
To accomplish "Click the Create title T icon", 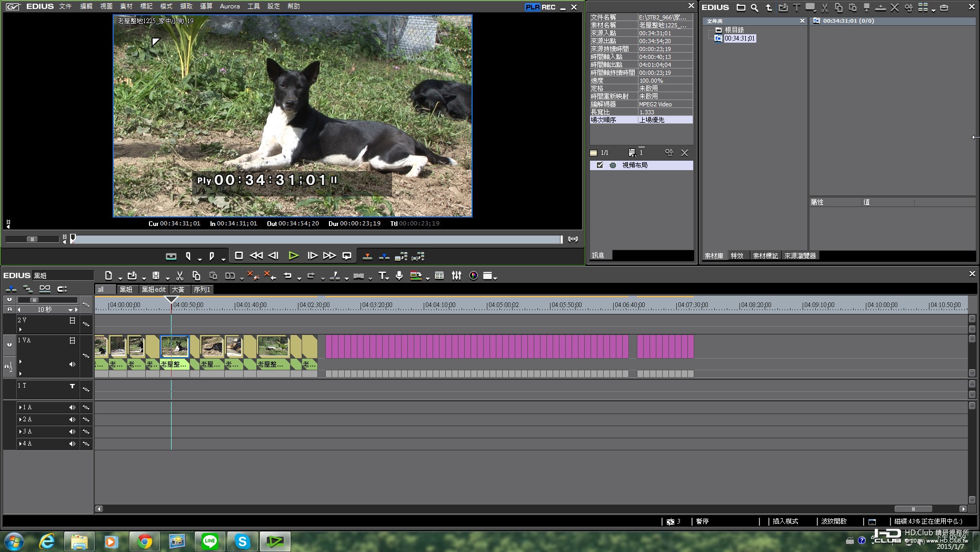I will [382, 275].
